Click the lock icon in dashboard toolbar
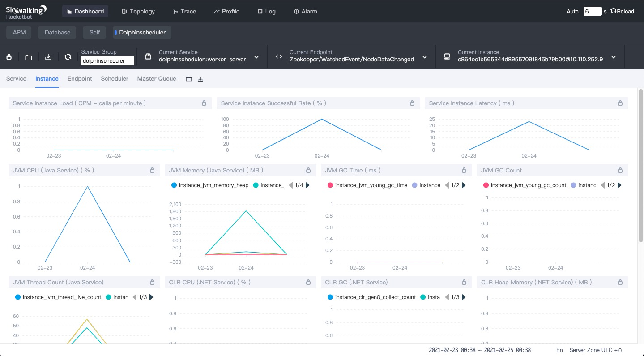Screen dimensions: 644x356 [9, 57]
